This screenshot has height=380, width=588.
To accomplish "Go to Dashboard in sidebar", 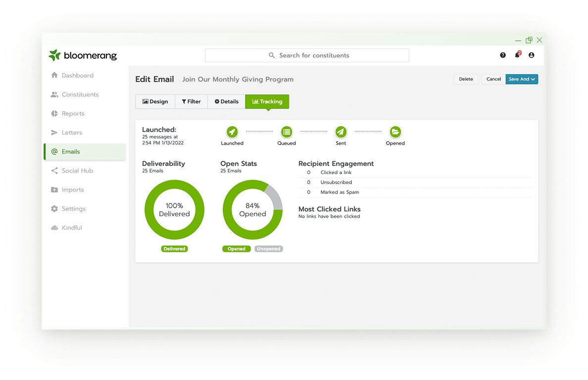I will [85, 75].
